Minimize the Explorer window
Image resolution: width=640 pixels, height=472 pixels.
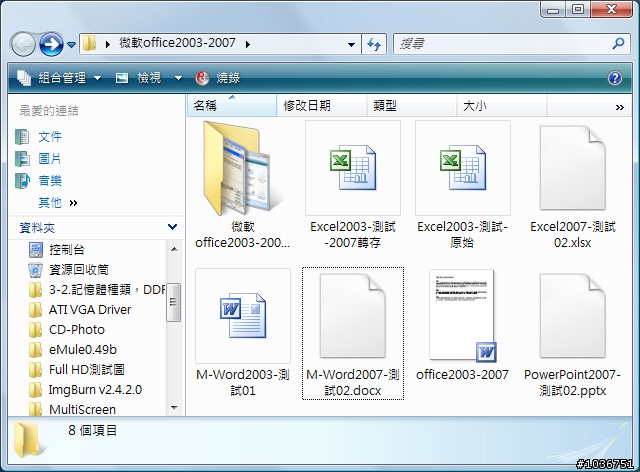point(553,10)
